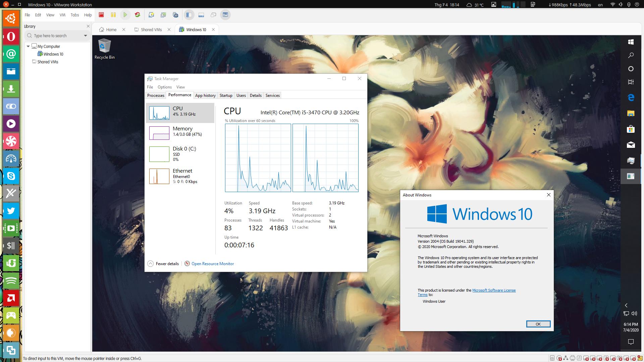This screenshot has height=362, width=644.
Task: Click the printer status bar icon
Action: pyautogui.click(x=573, y=358)
